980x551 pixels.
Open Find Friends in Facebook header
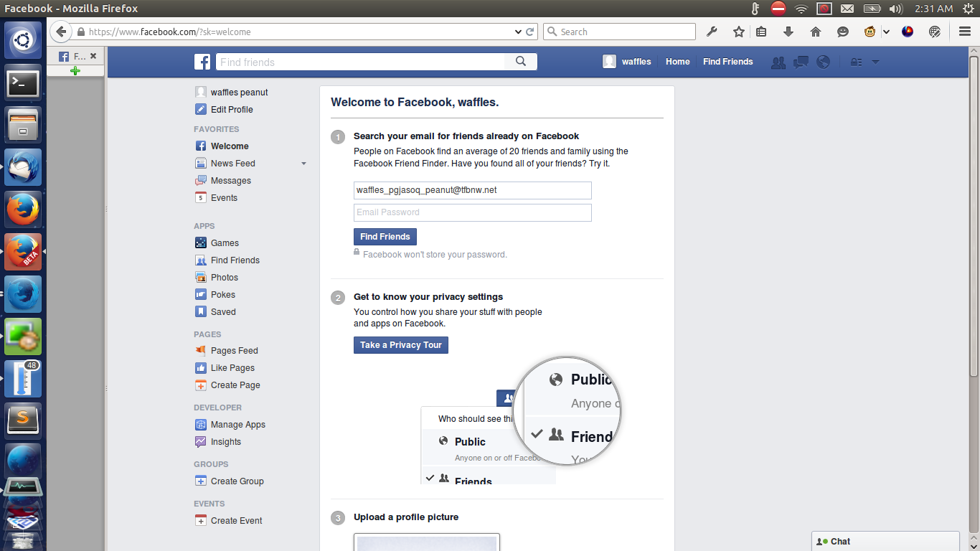pyautogui.click(x=728, y=62)
